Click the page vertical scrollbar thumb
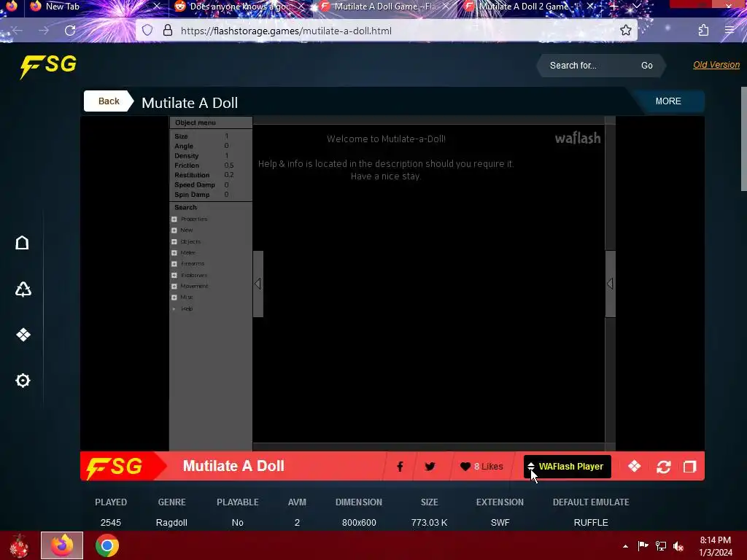 tap(743, 139)
